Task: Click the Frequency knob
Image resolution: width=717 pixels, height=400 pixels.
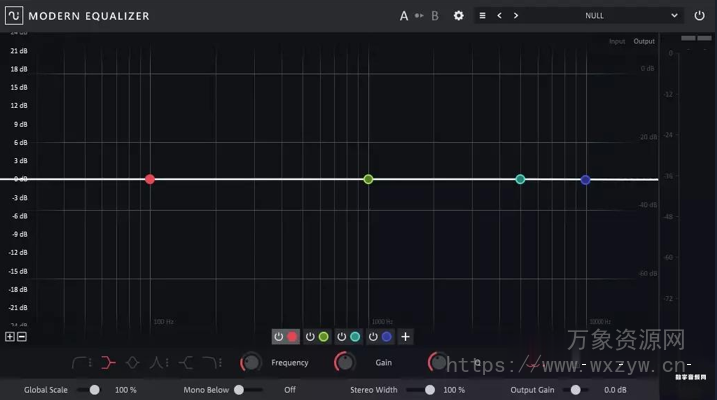Action: (251, 363)
